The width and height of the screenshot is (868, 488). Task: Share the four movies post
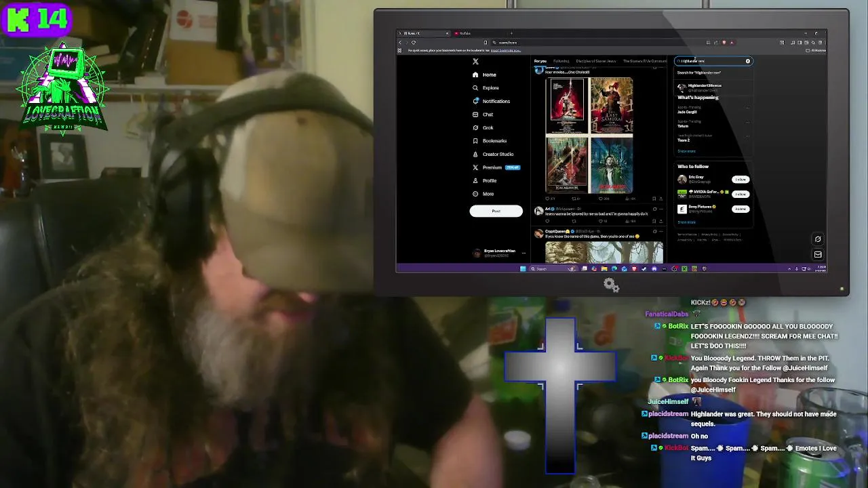661,199
